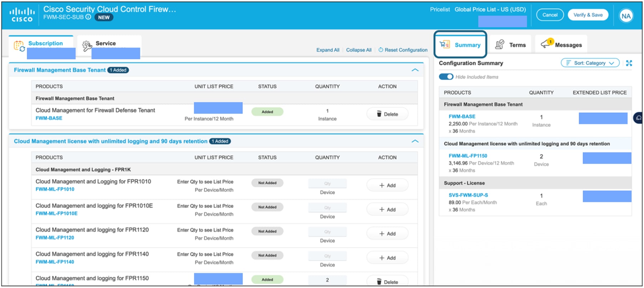The width and height of the screenshot is (644, 288).
Task: Open FWM-ML-FP1150 link in Configuration Summary
Action: [x=468, y=156]
